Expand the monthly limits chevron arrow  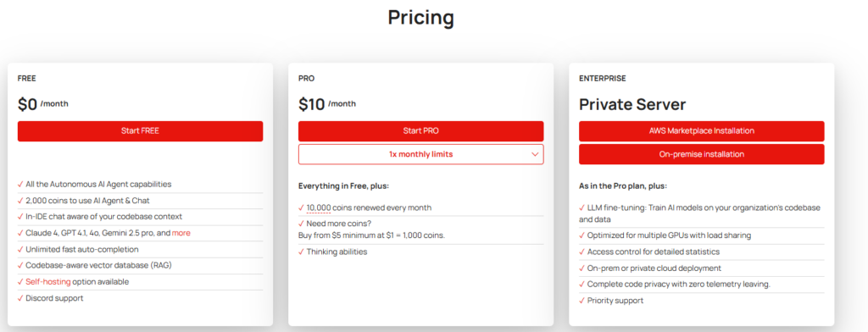click(535, 154)
